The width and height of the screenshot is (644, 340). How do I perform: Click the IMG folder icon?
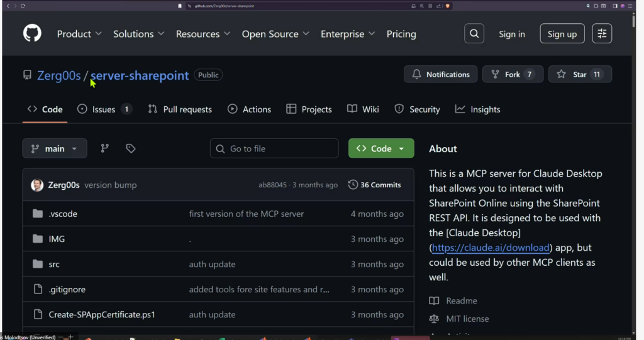click(38, 239)
